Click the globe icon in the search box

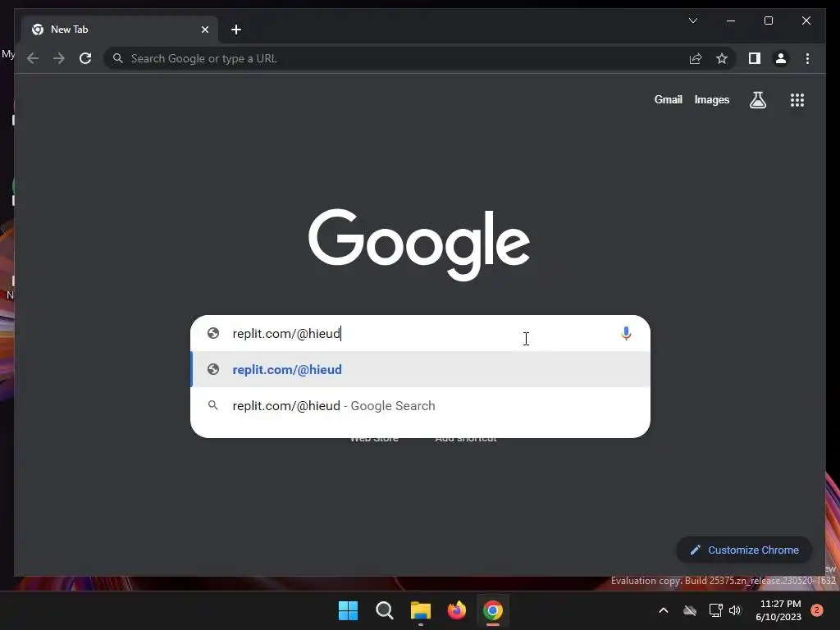(x=213, y=333)
